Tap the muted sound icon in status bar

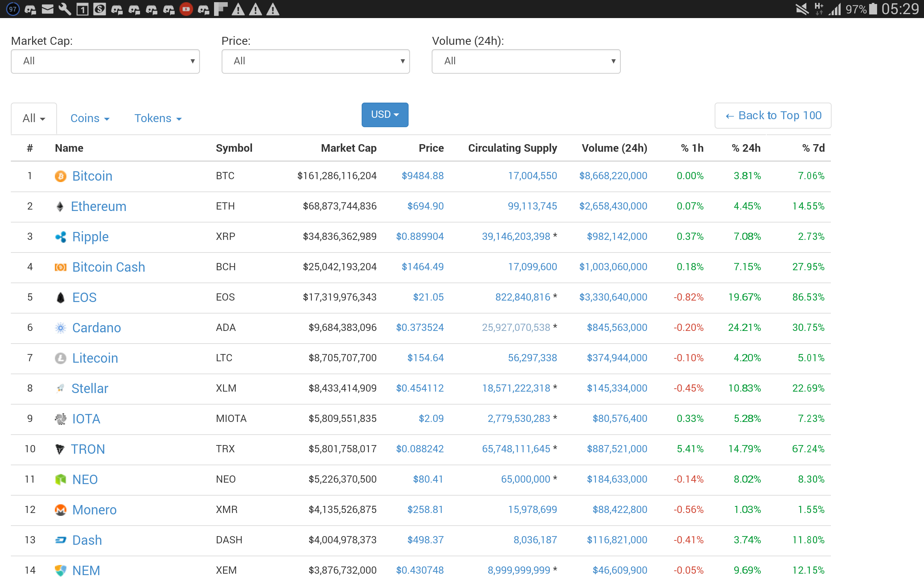pyautogui.click(x=802, y=9)
